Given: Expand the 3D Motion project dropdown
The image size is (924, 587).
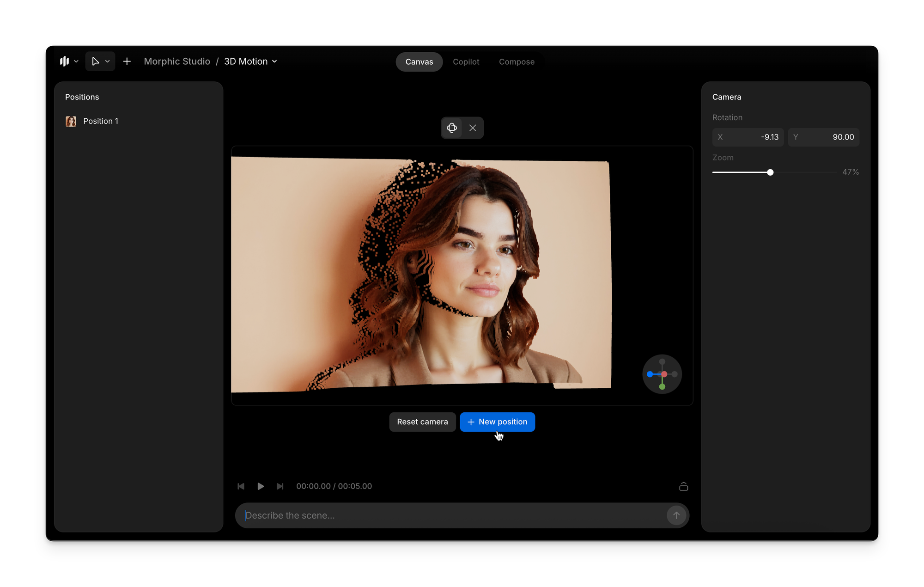Looking at the screenshot, I should (x=274, y=61).
